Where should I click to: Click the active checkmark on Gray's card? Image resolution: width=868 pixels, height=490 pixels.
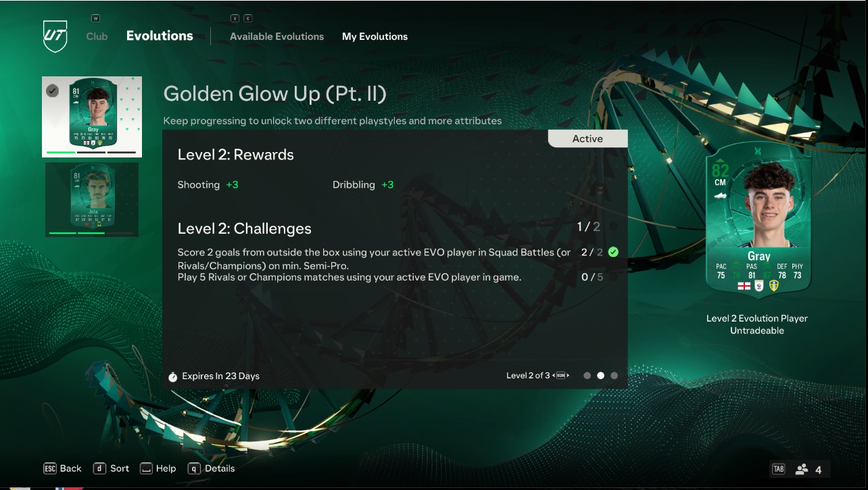coord(52,91)
